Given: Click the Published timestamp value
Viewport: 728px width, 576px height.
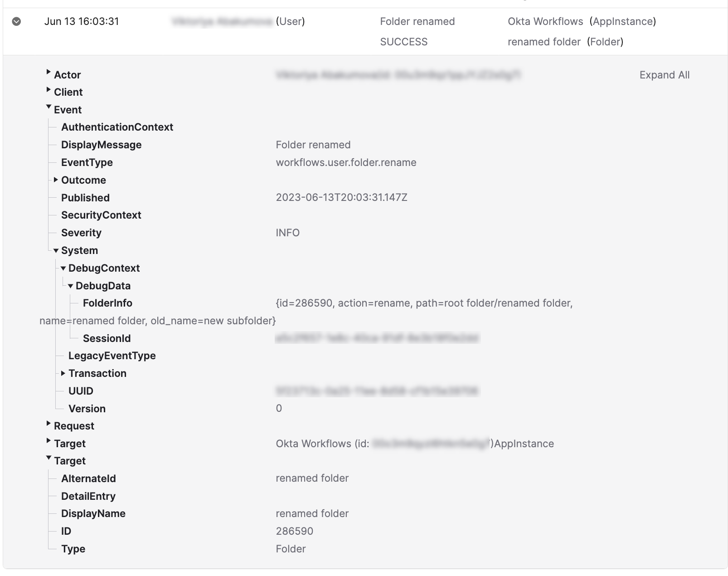Looking at the screenshot, I should [x=341, y=197].
